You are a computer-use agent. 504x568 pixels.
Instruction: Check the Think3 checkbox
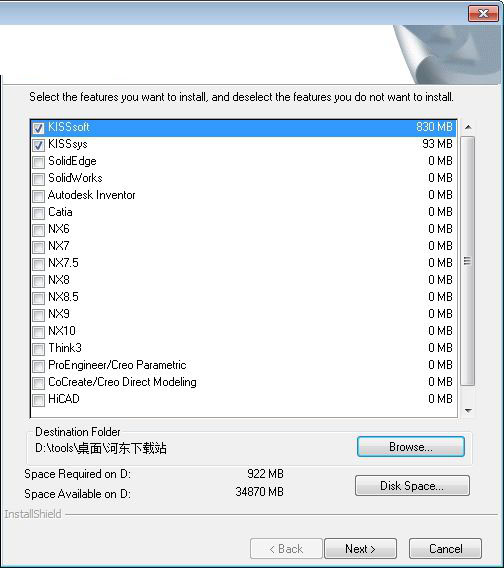click(38, 349)
